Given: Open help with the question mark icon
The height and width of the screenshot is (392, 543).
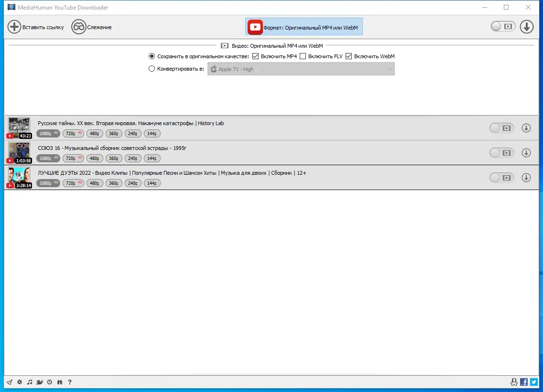Looking at the screenshot, I should click(70, 382).
